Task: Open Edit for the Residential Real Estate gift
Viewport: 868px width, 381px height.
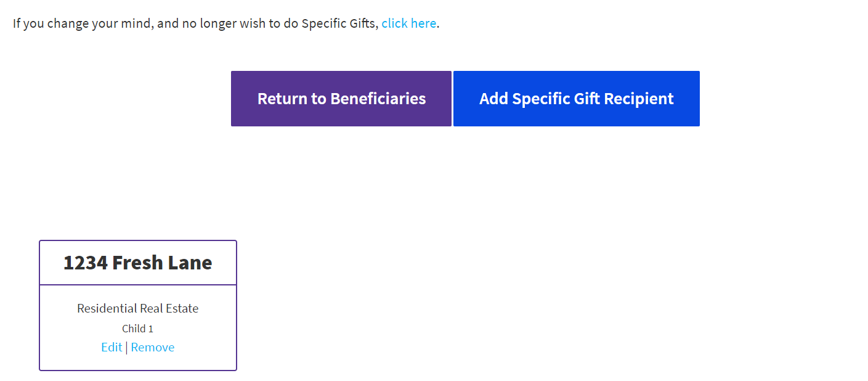Action: point(112,347)
